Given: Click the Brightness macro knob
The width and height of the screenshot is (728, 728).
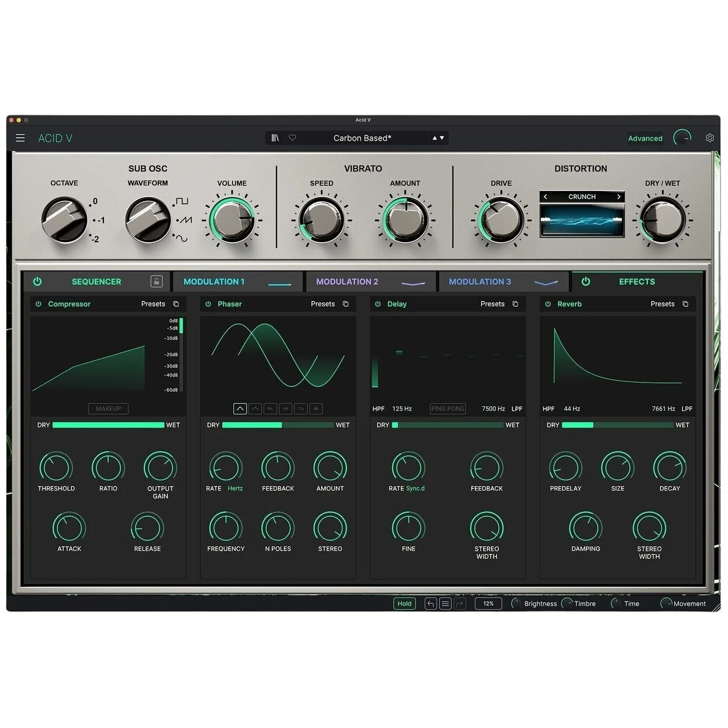Looking at the screenshot, I should (x=517, y=604).
